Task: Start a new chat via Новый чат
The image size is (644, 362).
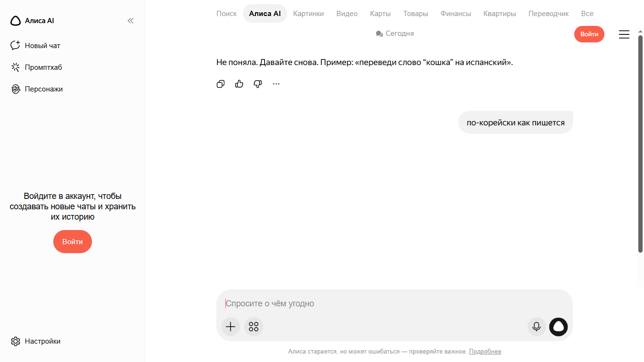Action: [x=36, y=46]
